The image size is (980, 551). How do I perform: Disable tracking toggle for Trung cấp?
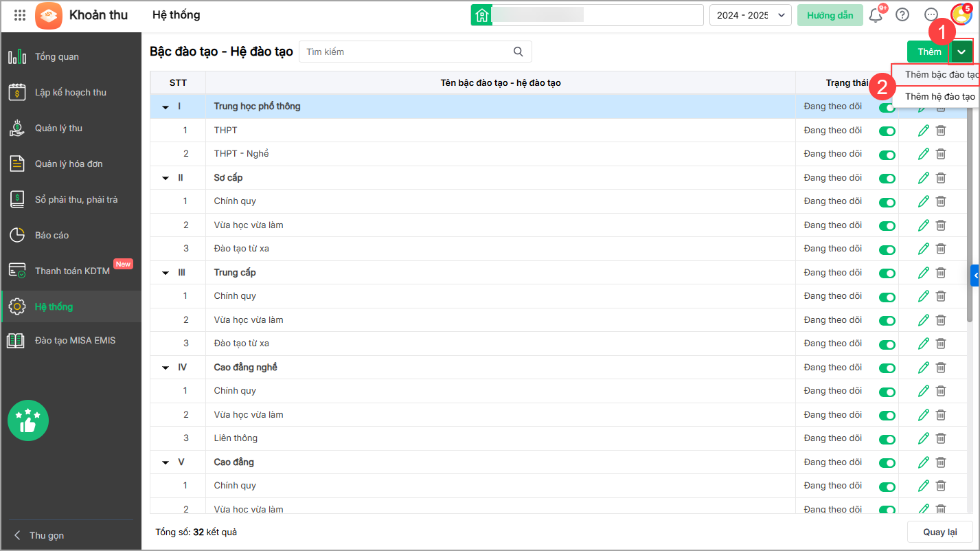pyautogui.click(x=887, y=273)
